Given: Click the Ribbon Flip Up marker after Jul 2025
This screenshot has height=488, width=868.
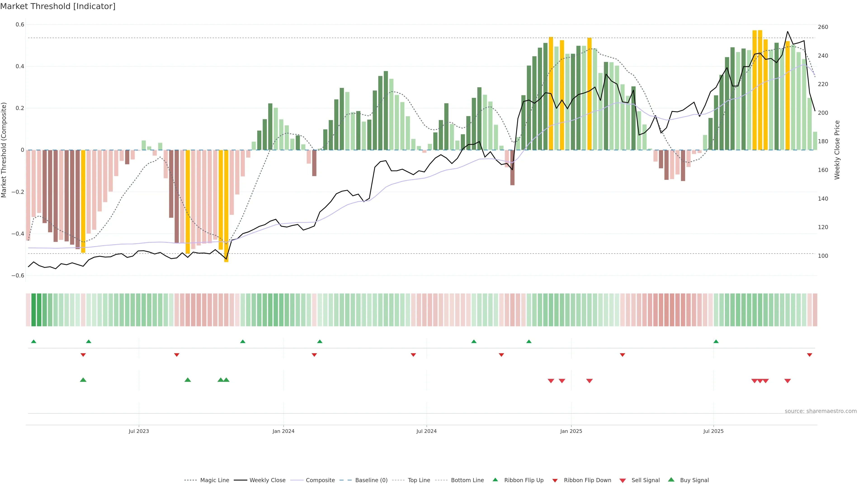Looking at the screenshot, I should pos(716,342).
